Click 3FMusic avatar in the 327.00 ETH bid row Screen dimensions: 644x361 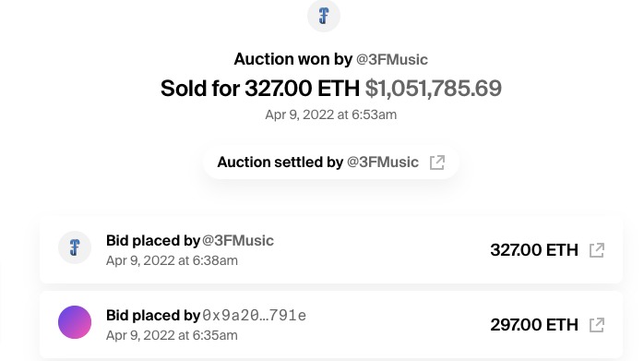click(75, 247)
